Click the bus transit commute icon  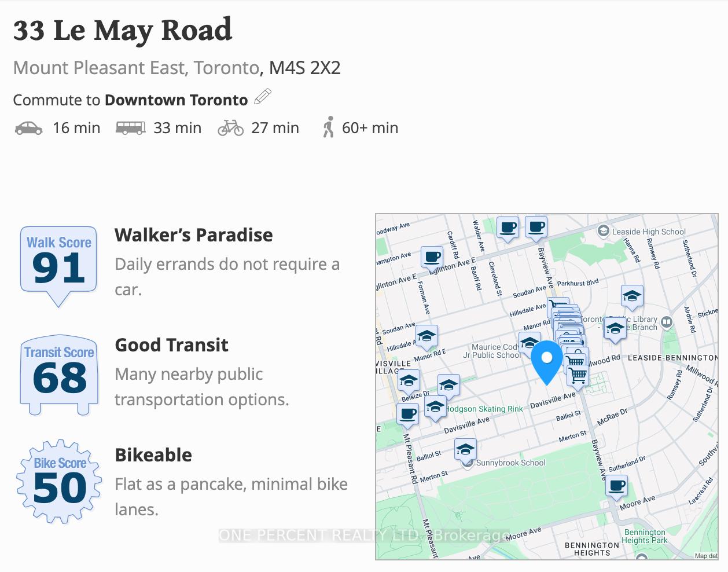pos(130,128)
